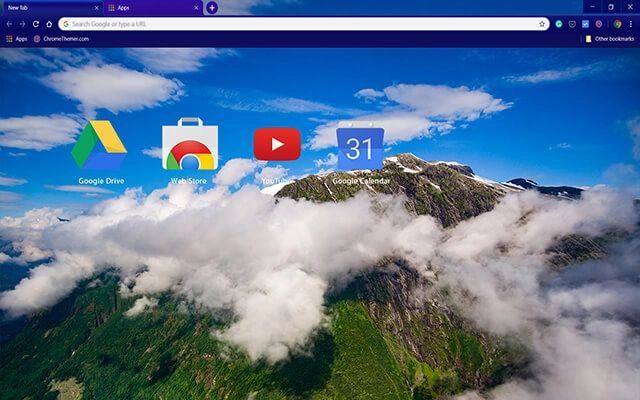Switch to the New Tab tab
Screen dimensions: 640x400
[51, 8]
